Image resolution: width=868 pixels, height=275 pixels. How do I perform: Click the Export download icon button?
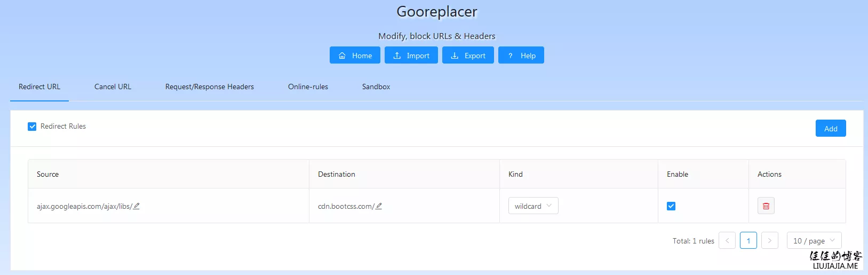tap(468, 56)
